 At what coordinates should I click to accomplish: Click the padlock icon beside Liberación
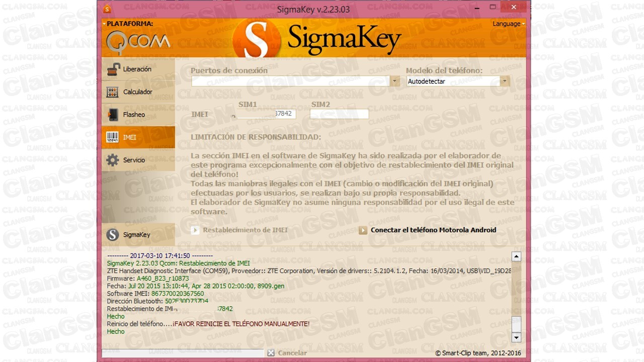pyautogui.click(x=113, y=69)
